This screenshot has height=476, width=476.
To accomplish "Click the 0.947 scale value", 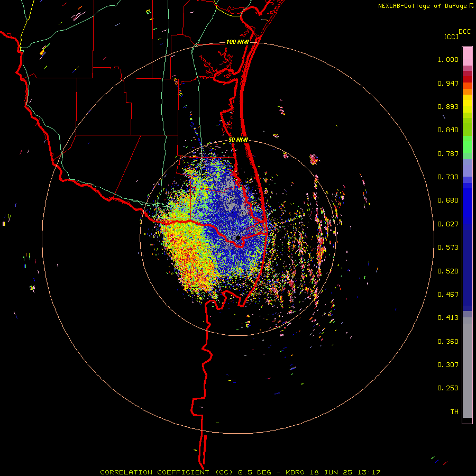I will pos(448,83).
